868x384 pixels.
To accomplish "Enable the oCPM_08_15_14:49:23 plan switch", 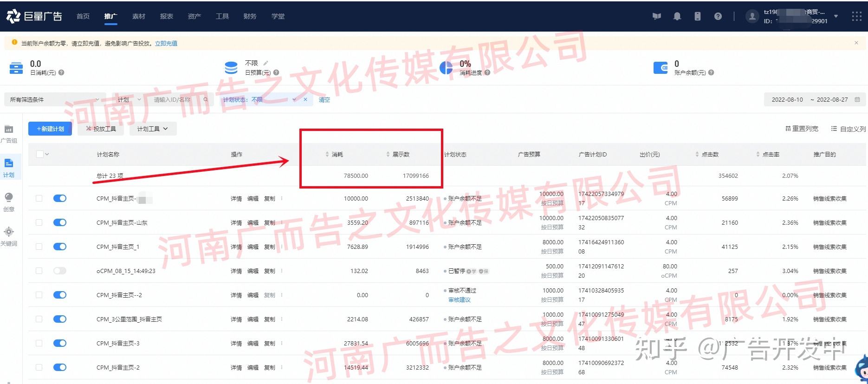I will [x=60, y=271].
